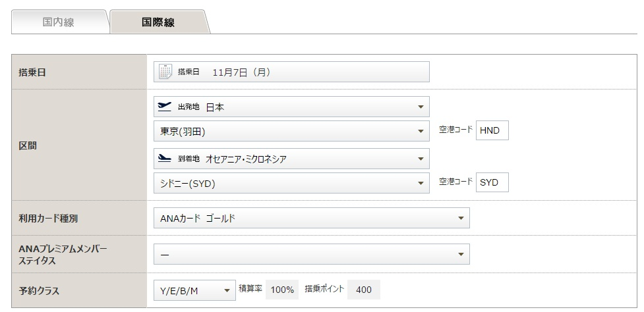This screenshot has height=312, width=644.
Task: Click the SYD airport code field
Action: (x=492, y=182)
